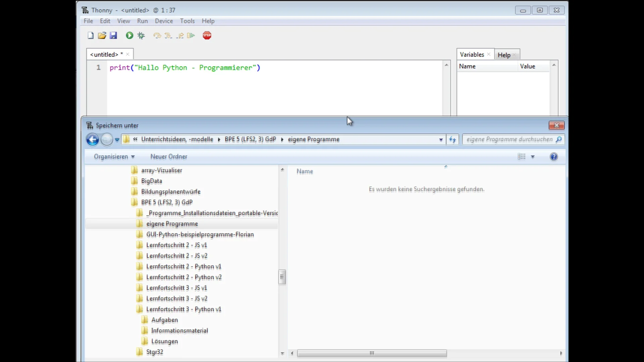Create a Neuer Ordner in the dialog

[169, 157]
